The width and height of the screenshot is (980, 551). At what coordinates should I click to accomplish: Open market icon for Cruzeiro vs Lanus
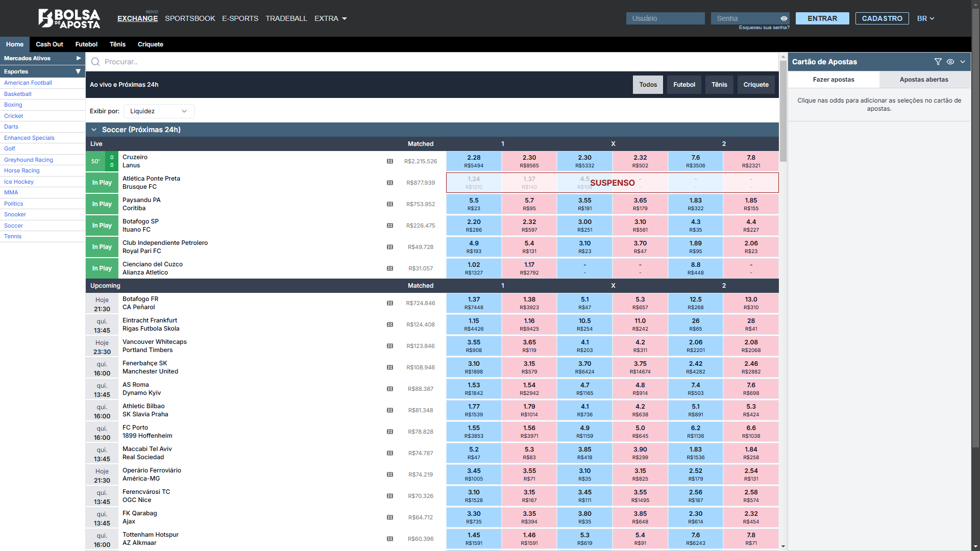[390, 161]
